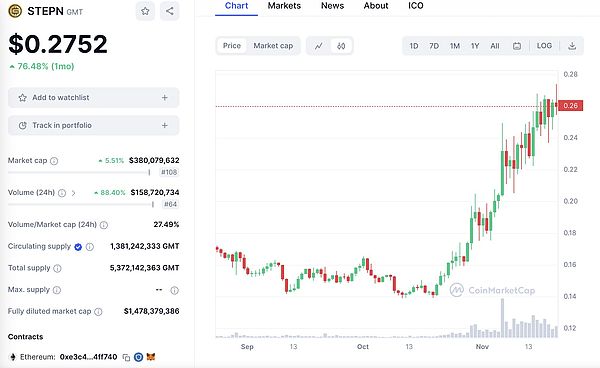Open Total supply info icon

click(57, 268)
